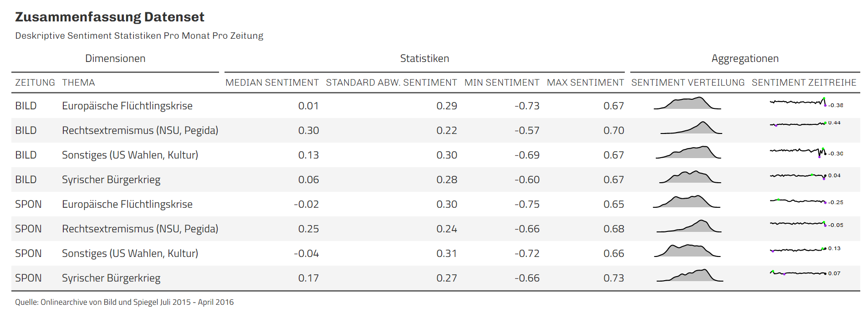This screenshot has height=313, width=868.
Task: Click the Zusammenfassung Datenset title
Action: point(110,17)
